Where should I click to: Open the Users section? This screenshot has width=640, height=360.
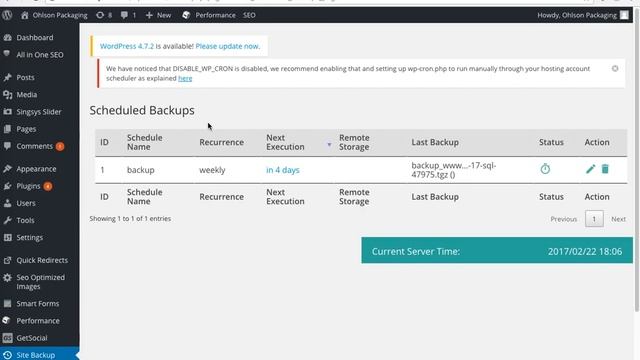pyautogui.click(x=26, y=203)
